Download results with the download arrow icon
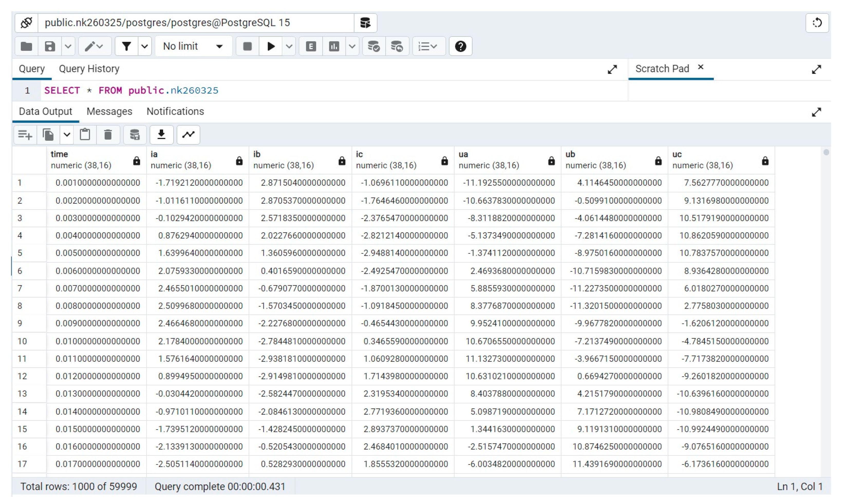842x504 pixels. (x=161, y=135)
